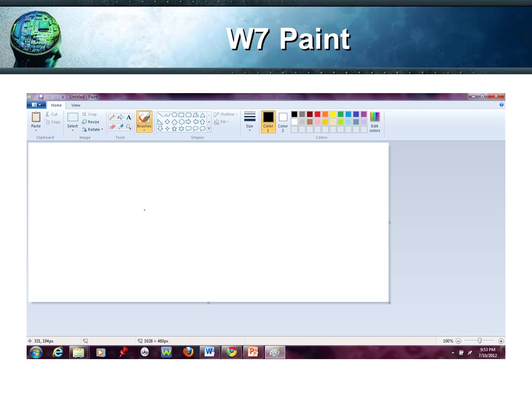Activate Color 2 background selector
The height and width of the screenshot is (399, 532).
[283, 121]
